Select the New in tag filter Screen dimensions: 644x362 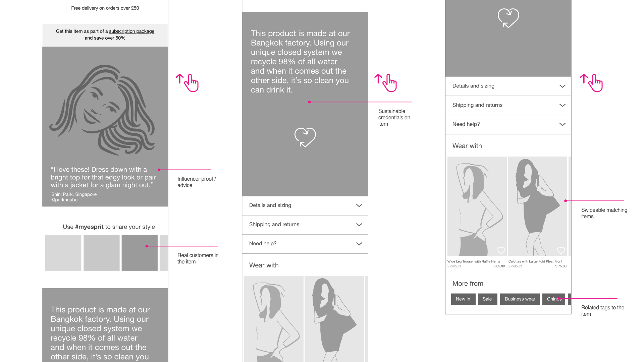coord(463,298)
